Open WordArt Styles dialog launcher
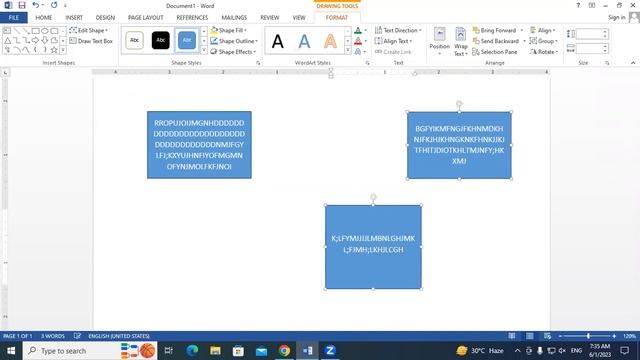The height and width of the screenshot is (360, 640). pyautogui.click(x=367, y=63)
